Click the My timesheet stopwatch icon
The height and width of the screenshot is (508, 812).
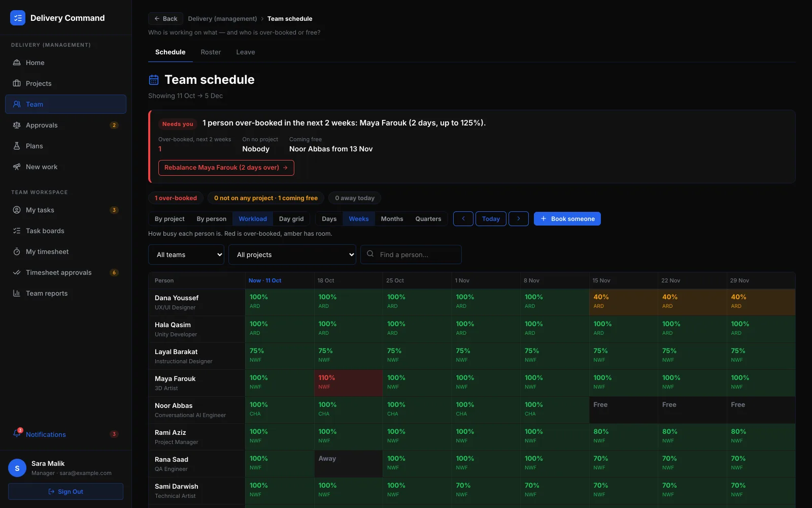tap(17, 251)
